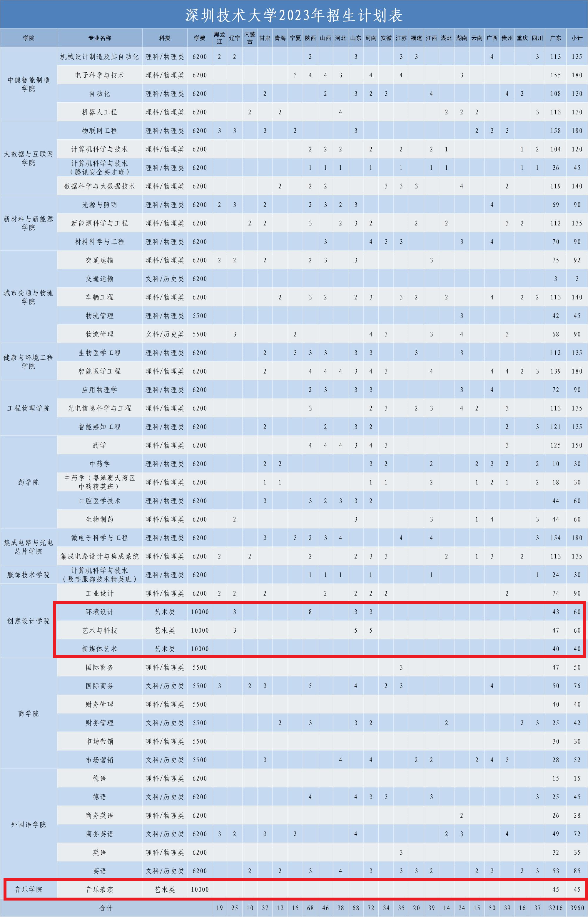Screen dimensions: 588x917
Task: Click the 学费 column header
Action: coord(200,38)
